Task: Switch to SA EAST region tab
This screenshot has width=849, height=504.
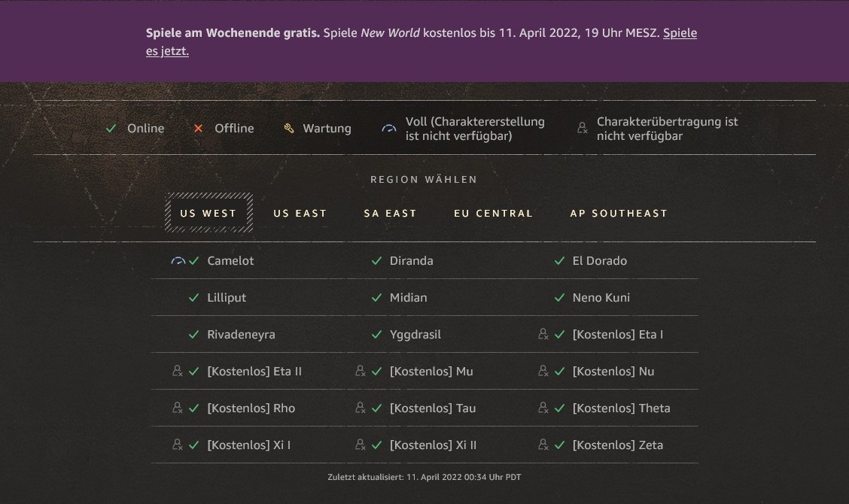Action: pyautogui.click(x=390, y=214)
